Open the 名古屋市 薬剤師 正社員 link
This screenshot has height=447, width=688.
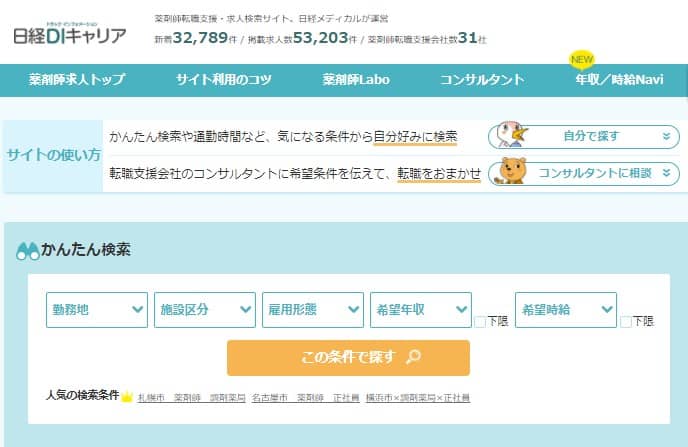(x=305, y=397)
